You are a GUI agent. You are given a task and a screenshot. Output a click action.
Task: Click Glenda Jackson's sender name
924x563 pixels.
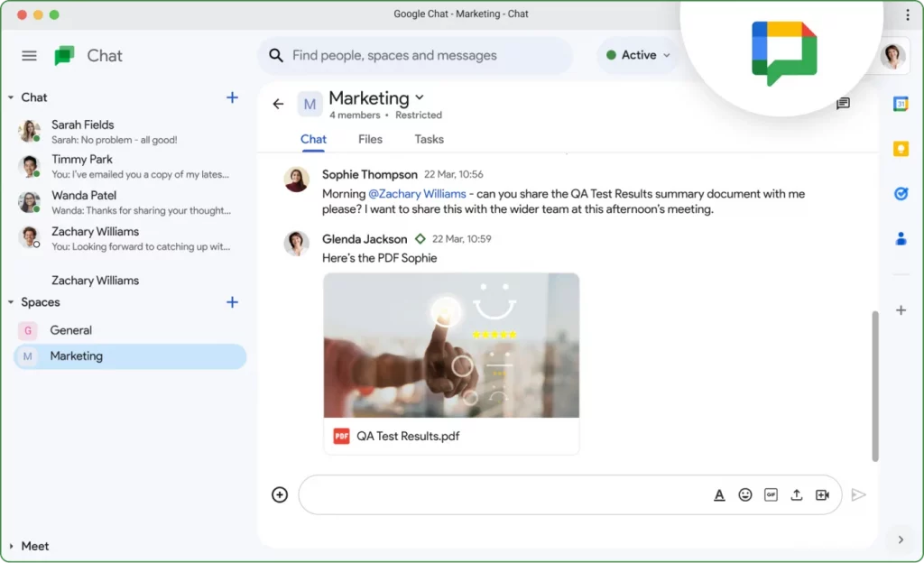365,239
